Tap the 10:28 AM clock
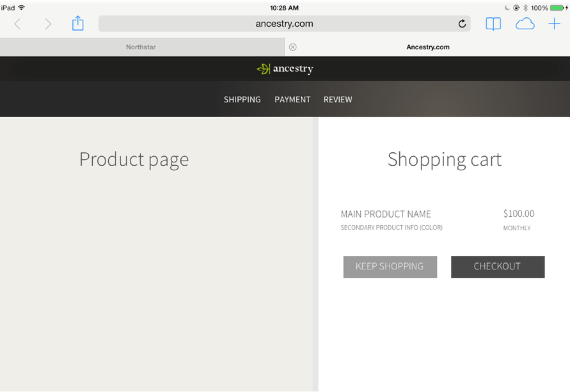The image size is (570, 392). click(284, 8)
